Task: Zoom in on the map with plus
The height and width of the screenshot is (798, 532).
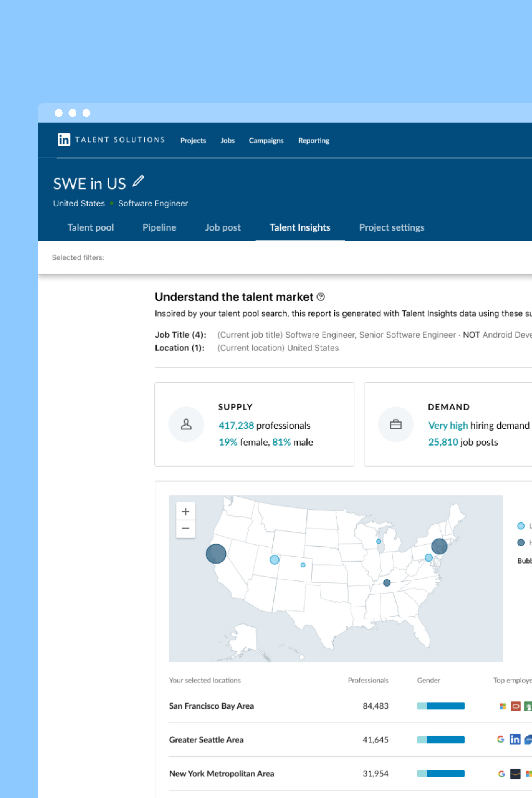Action: click(186, 512)
